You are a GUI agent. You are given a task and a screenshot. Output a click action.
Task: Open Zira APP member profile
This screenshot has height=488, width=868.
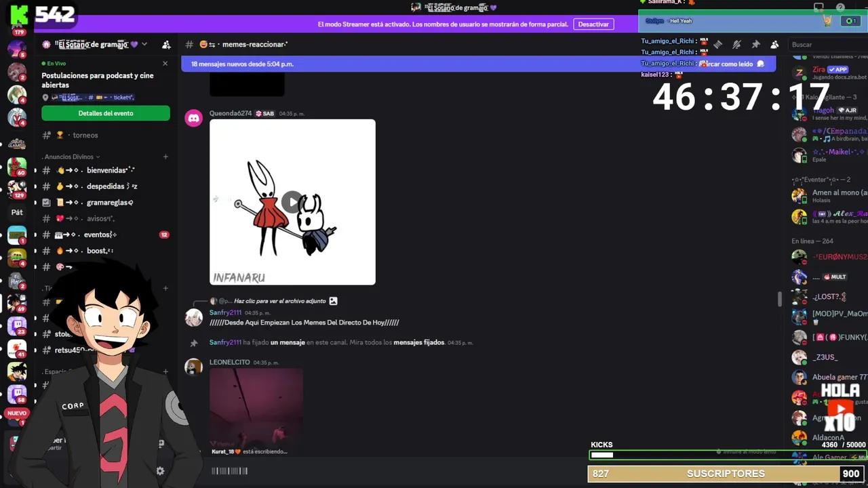(x=829, y=73)
